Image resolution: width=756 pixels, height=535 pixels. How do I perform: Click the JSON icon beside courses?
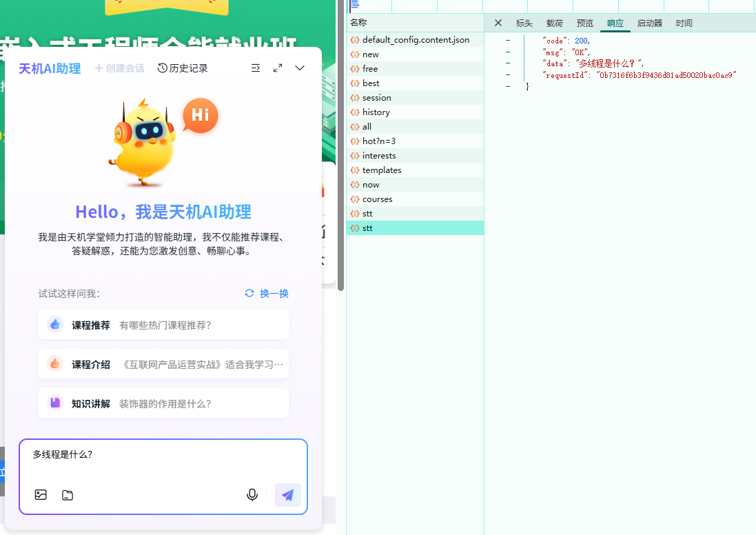click(x=355, y=199)
